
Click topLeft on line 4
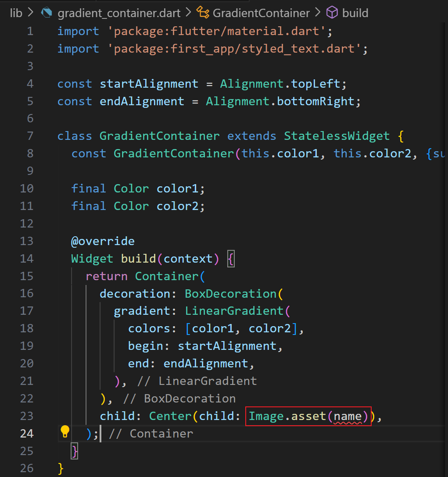(x=315, y=84)
